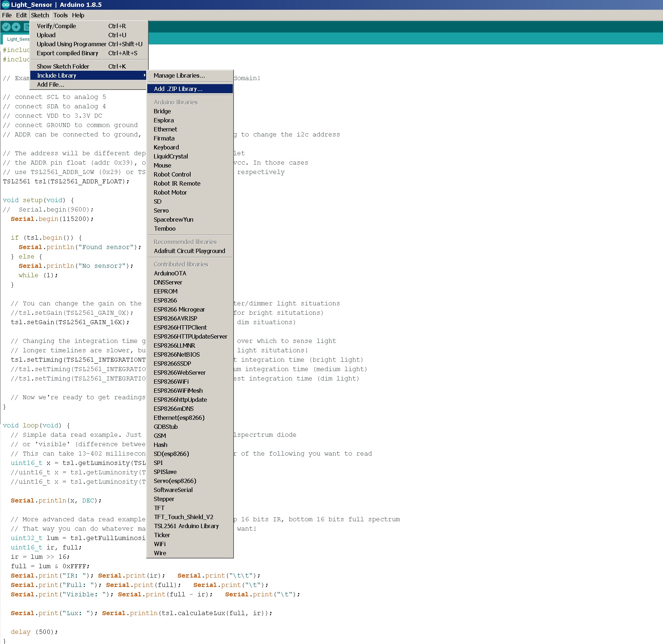Include the Esplora library

[x=190, y=120]
